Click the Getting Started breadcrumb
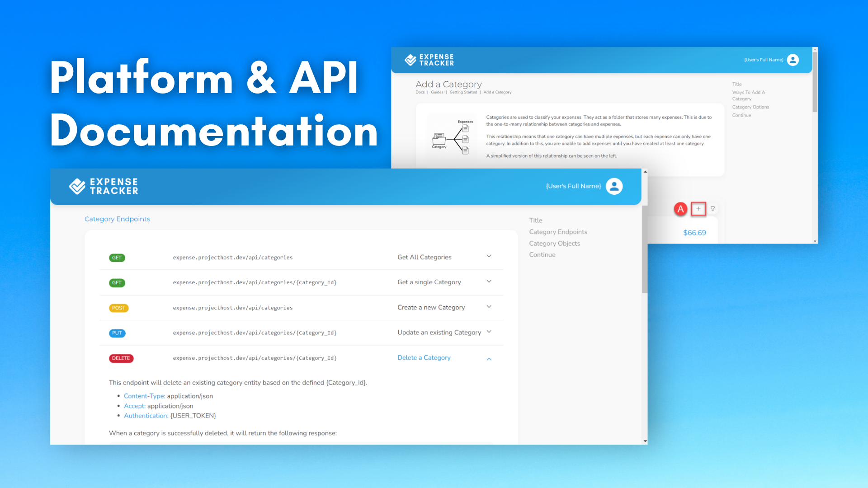This screenshot has height=488, width=868. (463, 92)
